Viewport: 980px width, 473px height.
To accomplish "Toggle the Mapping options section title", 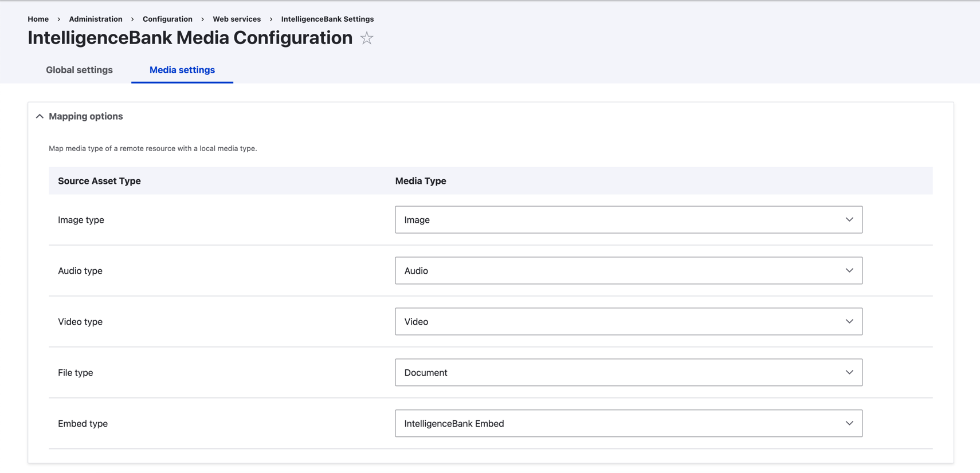I will click(86, 116).
